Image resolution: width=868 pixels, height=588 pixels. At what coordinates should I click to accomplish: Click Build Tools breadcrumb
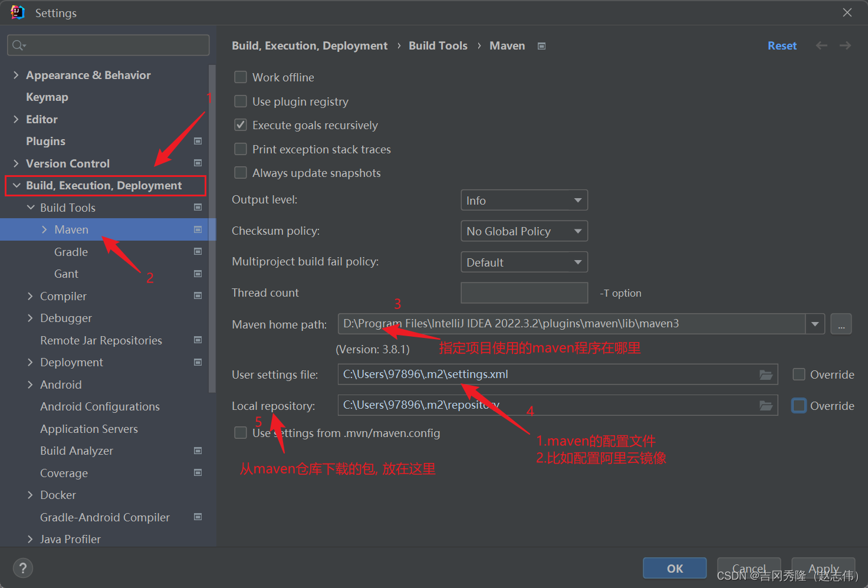click(438, 46)
